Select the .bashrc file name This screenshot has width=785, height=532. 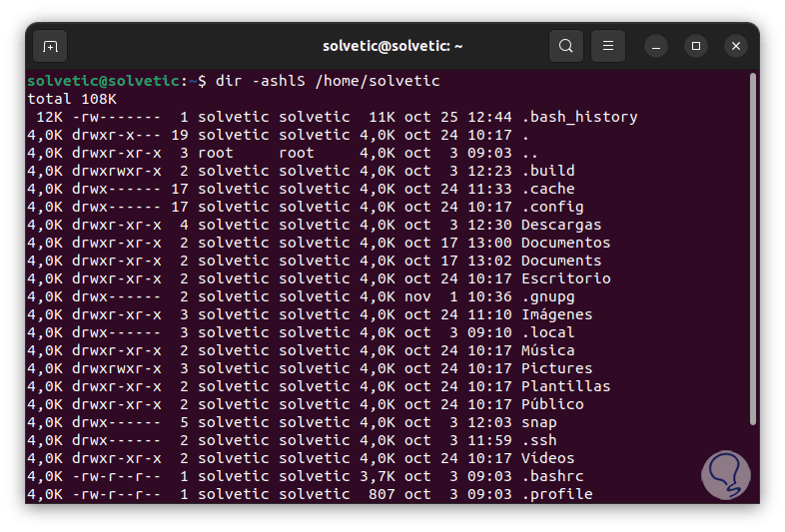point(552,476)
